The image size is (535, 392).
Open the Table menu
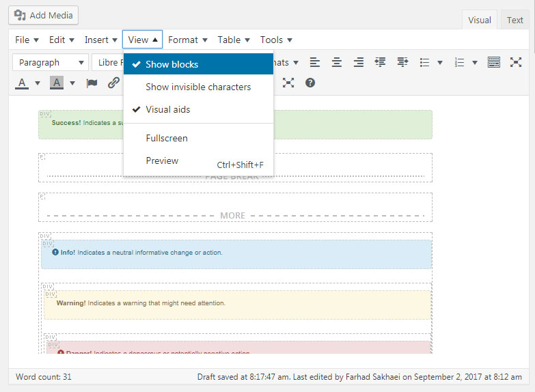point(234,40)
